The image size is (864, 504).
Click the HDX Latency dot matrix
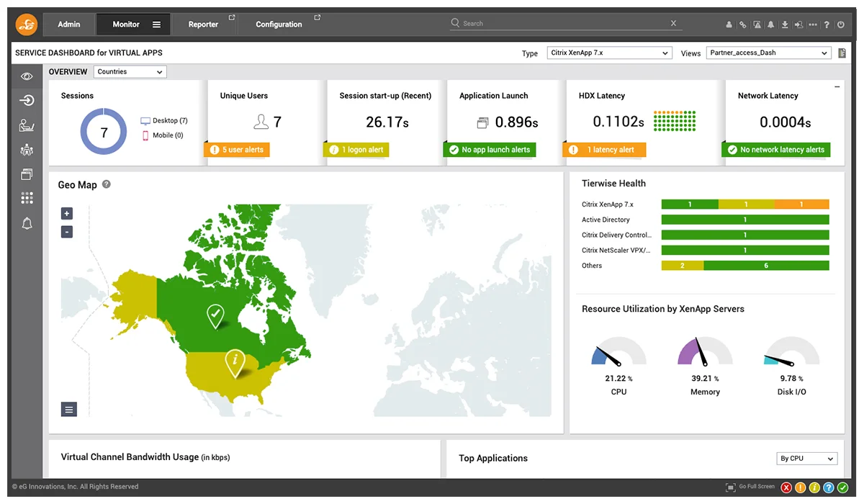tap(675, 121)
